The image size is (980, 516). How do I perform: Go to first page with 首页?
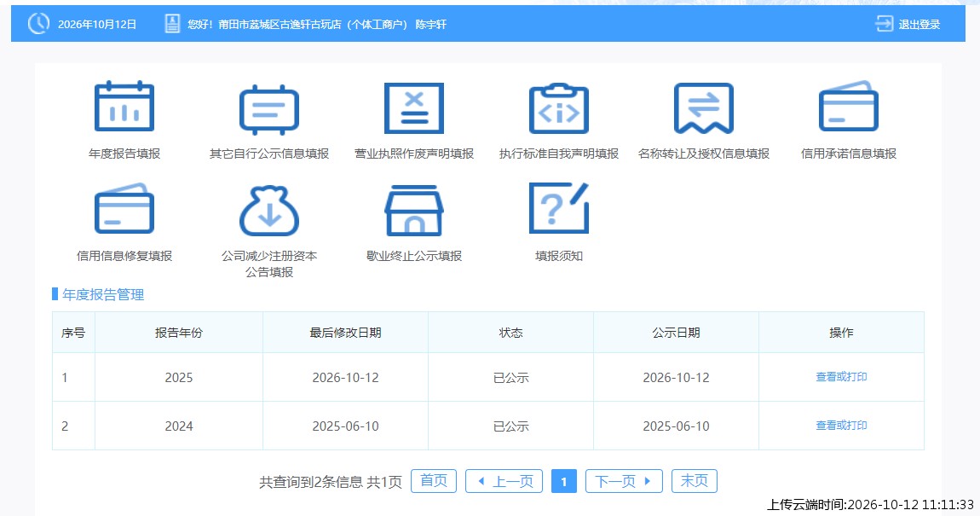[434, 481]
